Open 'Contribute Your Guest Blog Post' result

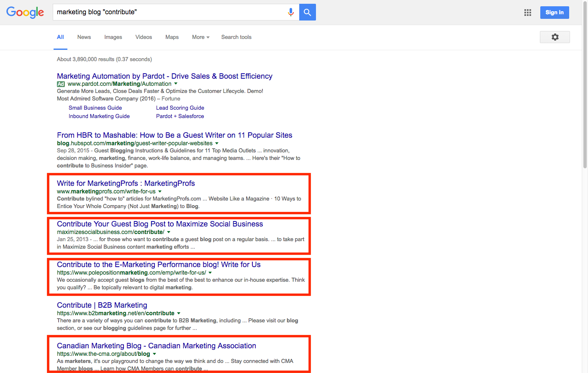160,224
